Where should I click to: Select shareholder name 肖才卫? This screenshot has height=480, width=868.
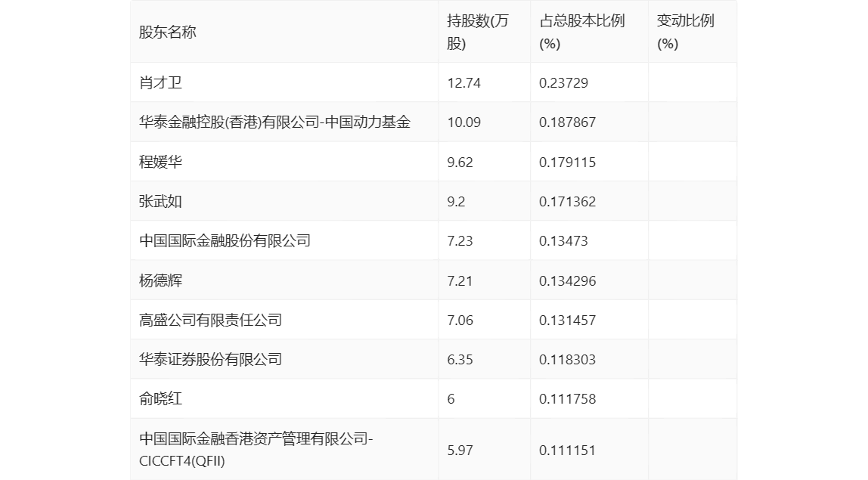[160, 82]
